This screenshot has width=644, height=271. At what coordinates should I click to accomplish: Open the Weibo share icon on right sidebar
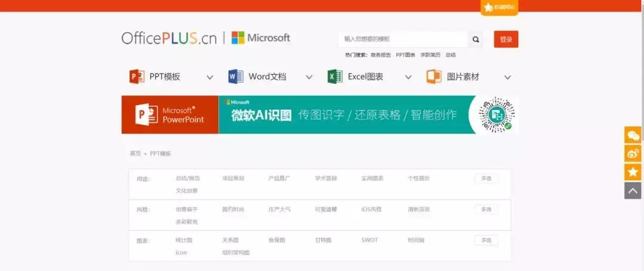633,153
